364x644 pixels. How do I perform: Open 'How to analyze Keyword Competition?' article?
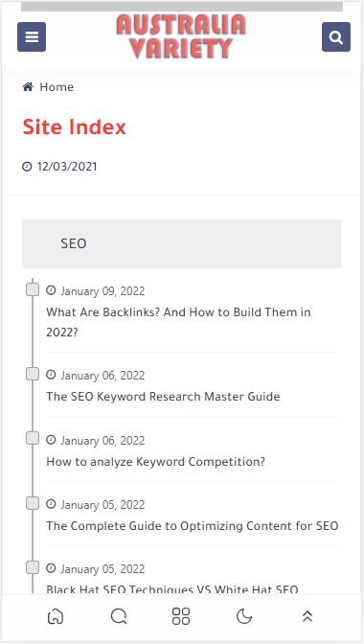155,462
